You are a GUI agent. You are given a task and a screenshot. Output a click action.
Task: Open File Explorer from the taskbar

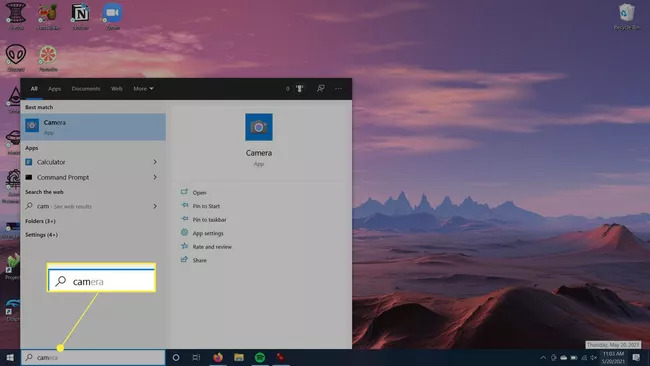click(x=239, y=357)
